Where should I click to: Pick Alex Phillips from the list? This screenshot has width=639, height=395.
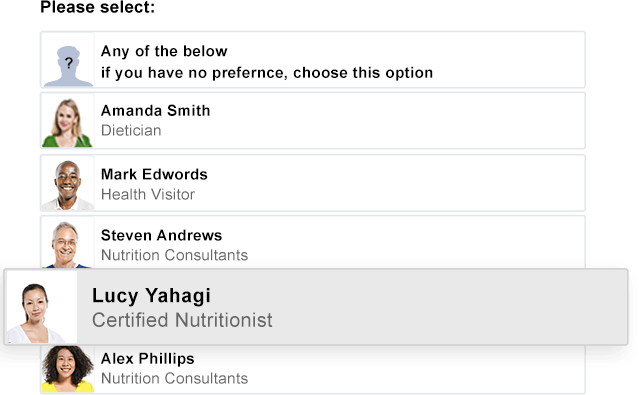point(313,369)
